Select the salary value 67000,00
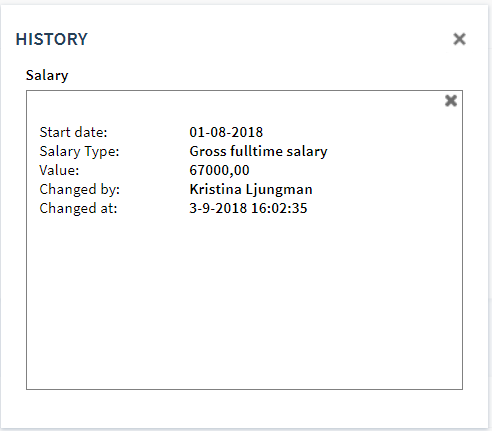This screenshot has height=431, width=492. coord(219,170)
